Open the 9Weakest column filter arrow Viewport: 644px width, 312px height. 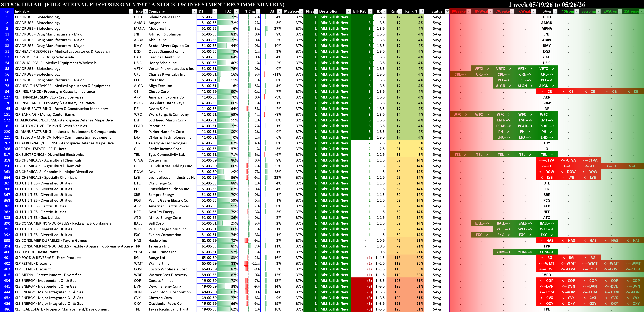pos(469,11)
